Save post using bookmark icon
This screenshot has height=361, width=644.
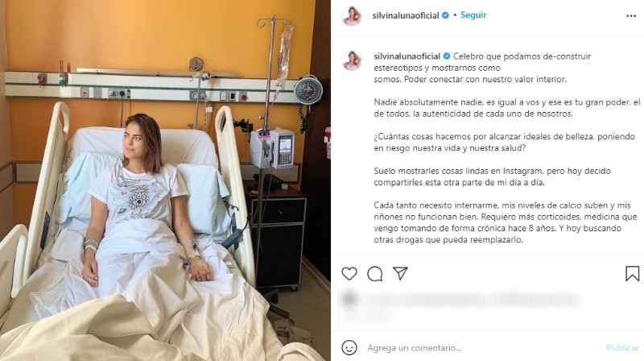[632, 274]
